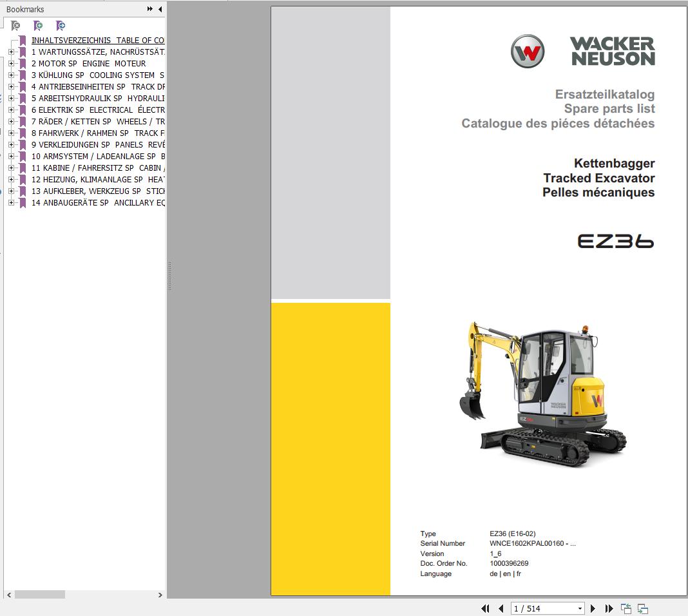688x616 pixels.
Task: Jump to the last page
Action: click(x=608, y=608)
